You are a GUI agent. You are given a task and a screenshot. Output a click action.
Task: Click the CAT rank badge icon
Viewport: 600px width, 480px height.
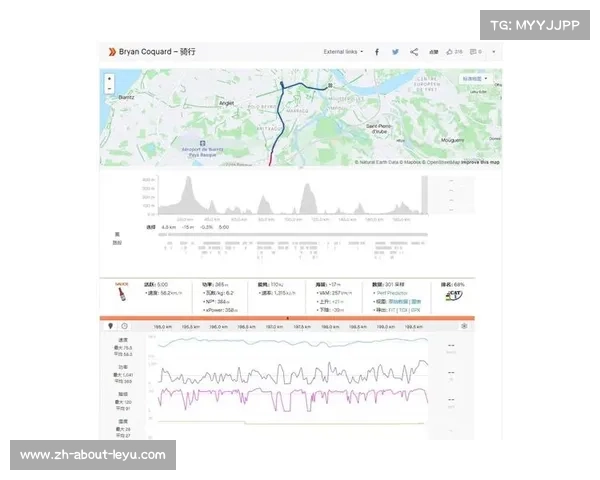454,296
